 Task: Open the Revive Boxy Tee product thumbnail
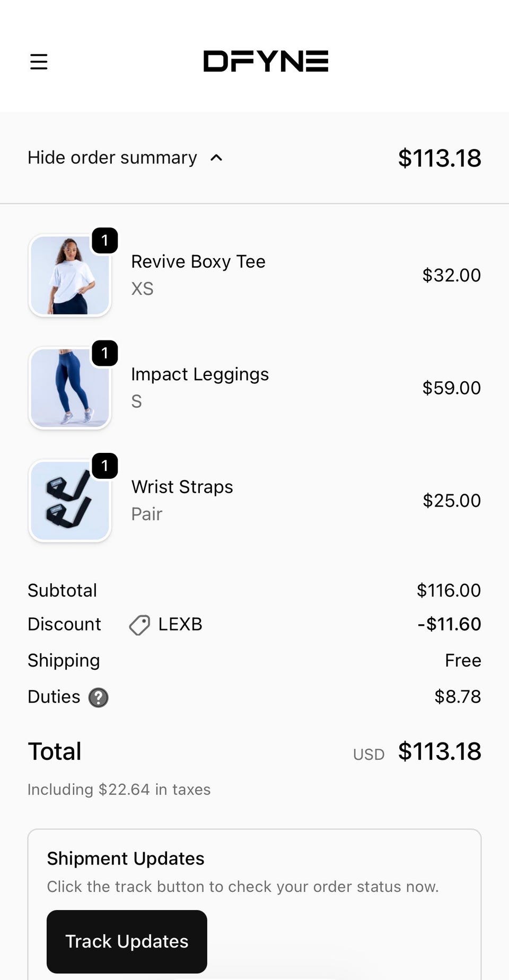point(69,276)
